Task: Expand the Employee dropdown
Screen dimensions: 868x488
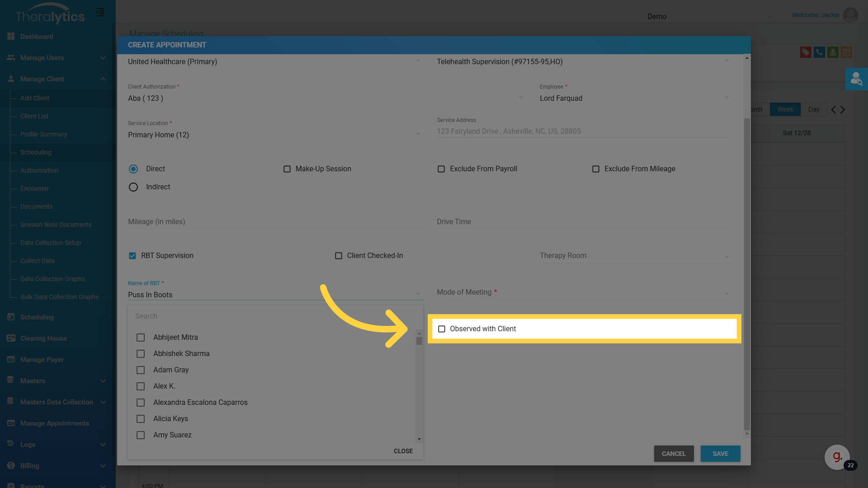Action: click(634, 99)
